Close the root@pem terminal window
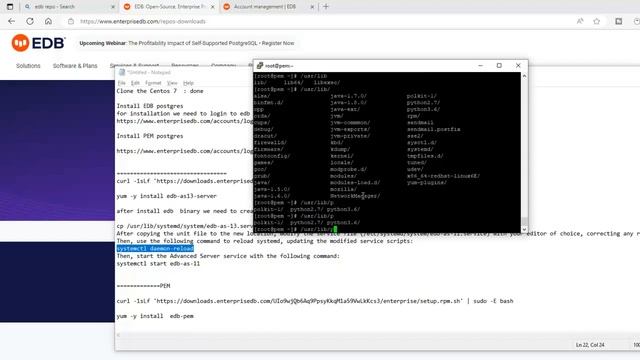The image size is (640, 360). pos(518,65)
